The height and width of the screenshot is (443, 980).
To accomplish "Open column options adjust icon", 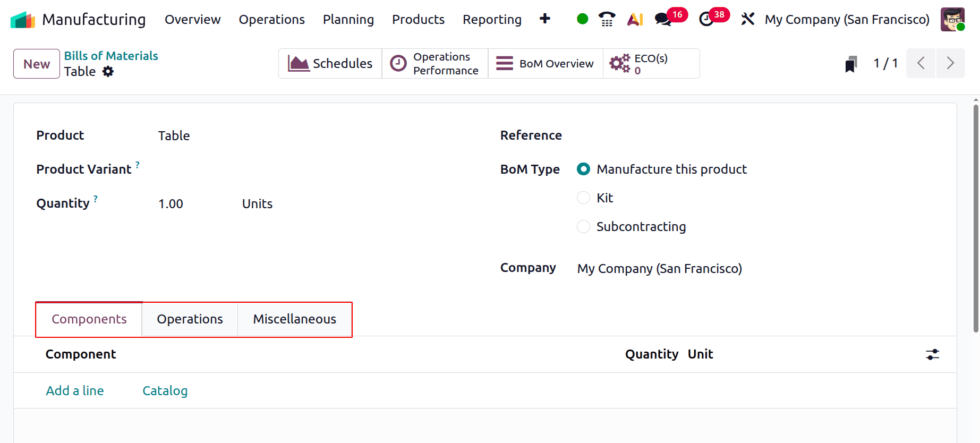I will (933, 354).
